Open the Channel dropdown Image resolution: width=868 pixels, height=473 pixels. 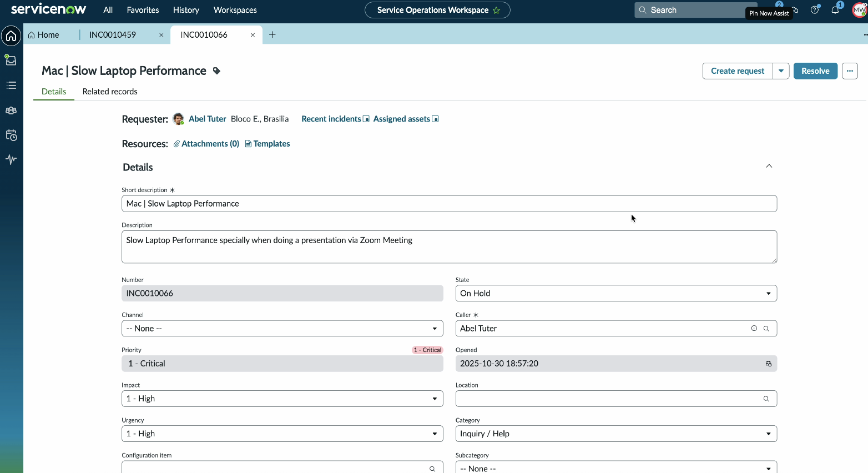click(282, 329)
